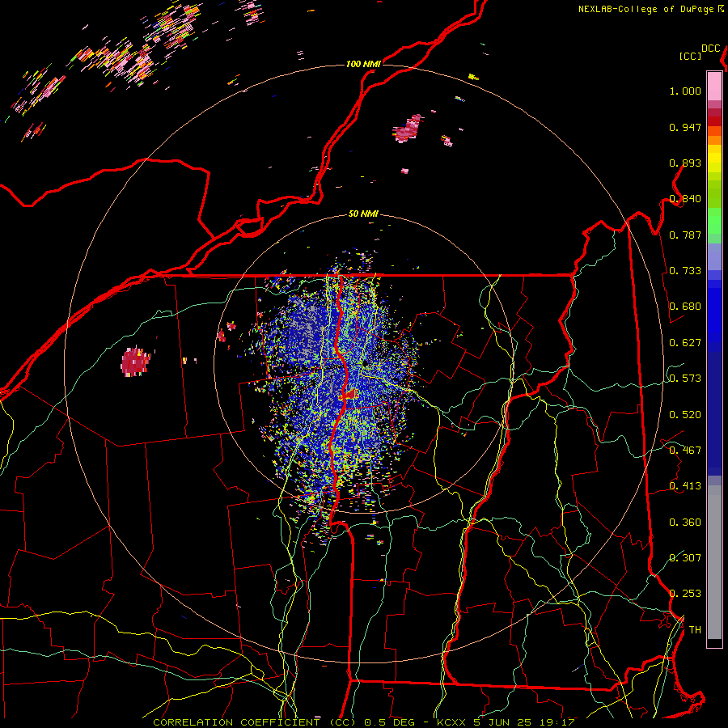The width and height of the screenshot is (728, 728).
Task: Click the red patch at radar center
Action: [349, 395]
